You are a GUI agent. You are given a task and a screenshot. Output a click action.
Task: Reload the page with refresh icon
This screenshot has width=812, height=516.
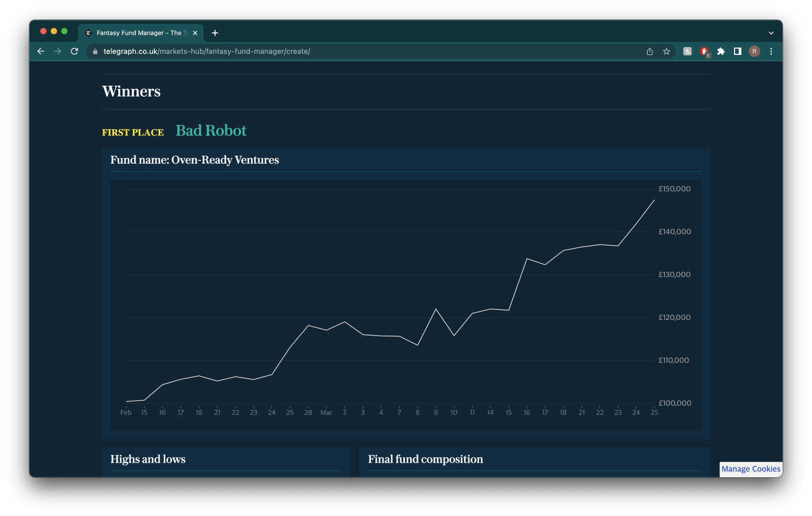[x=74, y=51]
